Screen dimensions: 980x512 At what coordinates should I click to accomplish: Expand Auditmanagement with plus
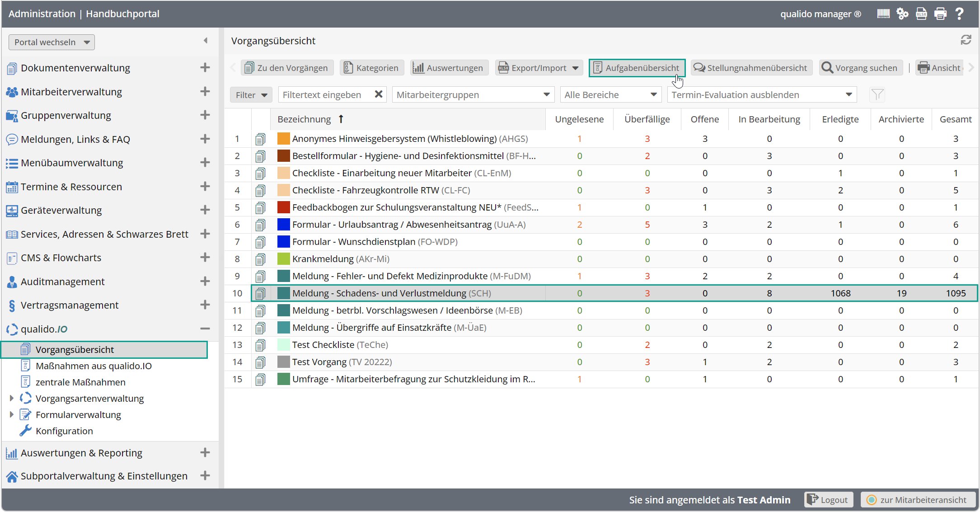tap(205, 281)
